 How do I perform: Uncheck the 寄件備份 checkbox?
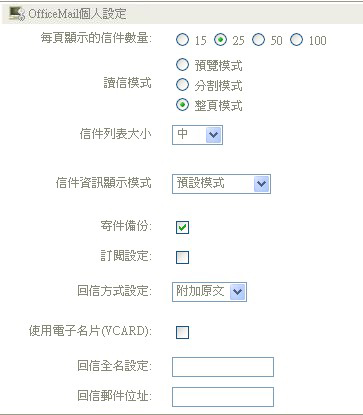tap(182, 227)
